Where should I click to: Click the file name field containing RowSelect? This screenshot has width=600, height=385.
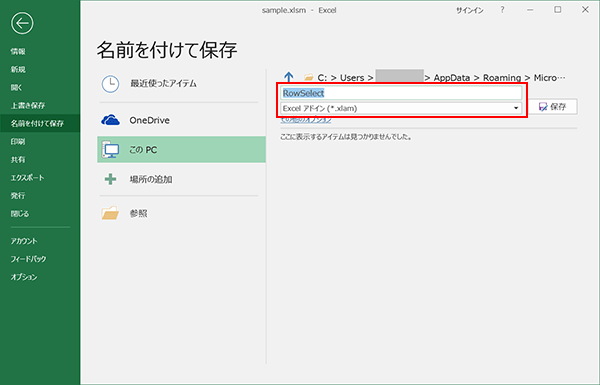[x=401, y=93]
